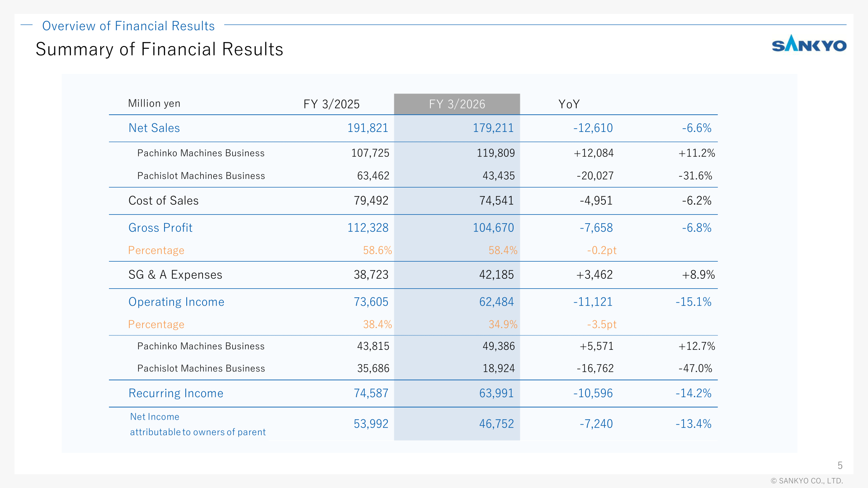Click the SANKYO logo

[x=809, y=43]
